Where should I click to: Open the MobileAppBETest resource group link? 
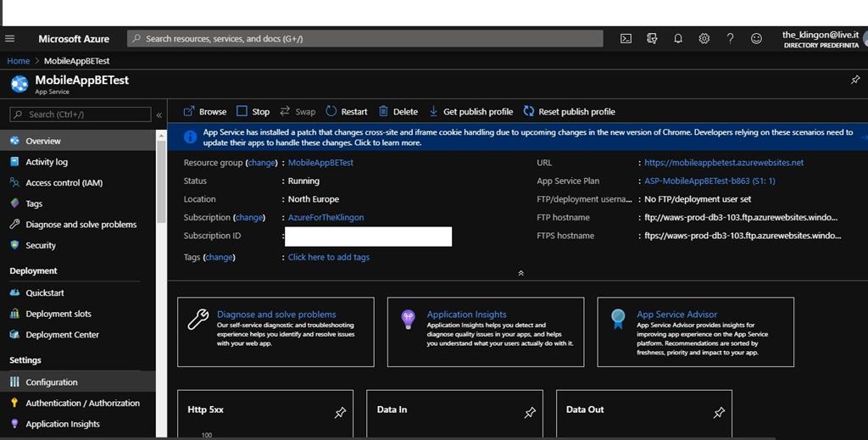[320, 163]
